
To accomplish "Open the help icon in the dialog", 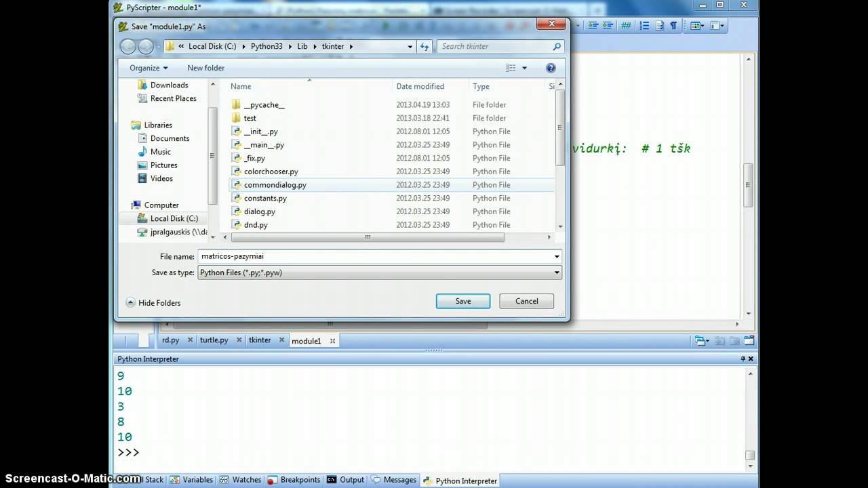I will [x=551, y=68].
